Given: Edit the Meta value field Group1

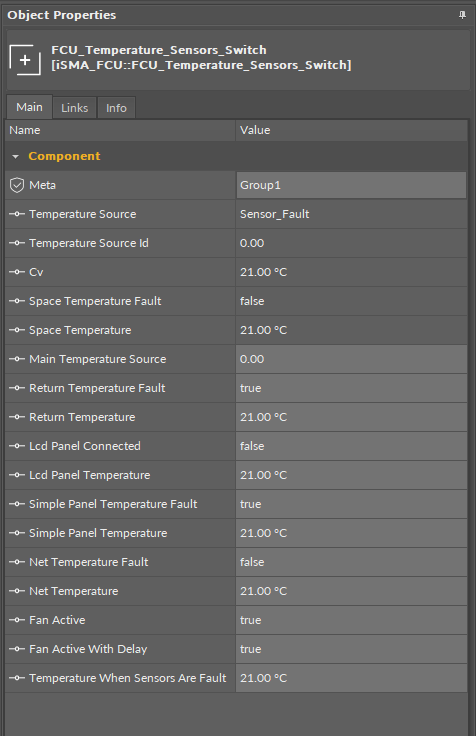Looking at the screenshot, I should (351, 185).
